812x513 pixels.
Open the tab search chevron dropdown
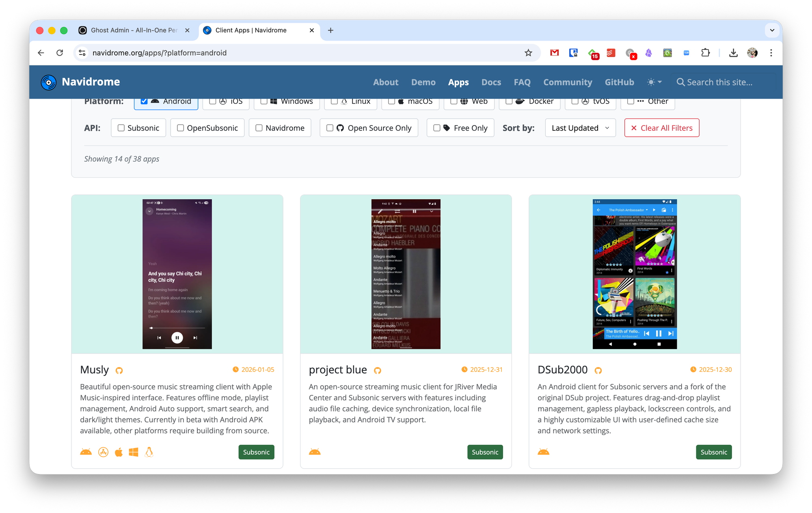tap(772, 30)
